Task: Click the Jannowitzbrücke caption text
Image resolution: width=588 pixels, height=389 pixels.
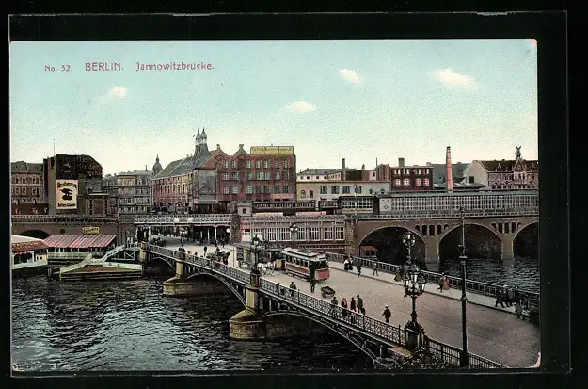Action: (174, 67)
